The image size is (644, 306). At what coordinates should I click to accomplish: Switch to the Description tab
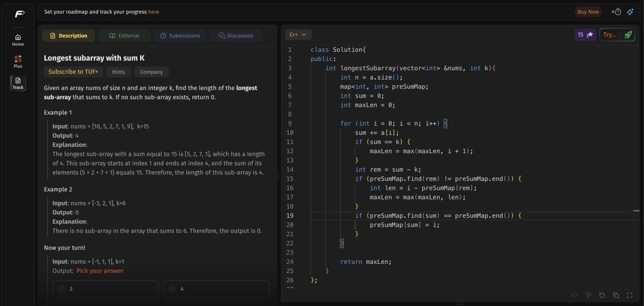point(68,35)
